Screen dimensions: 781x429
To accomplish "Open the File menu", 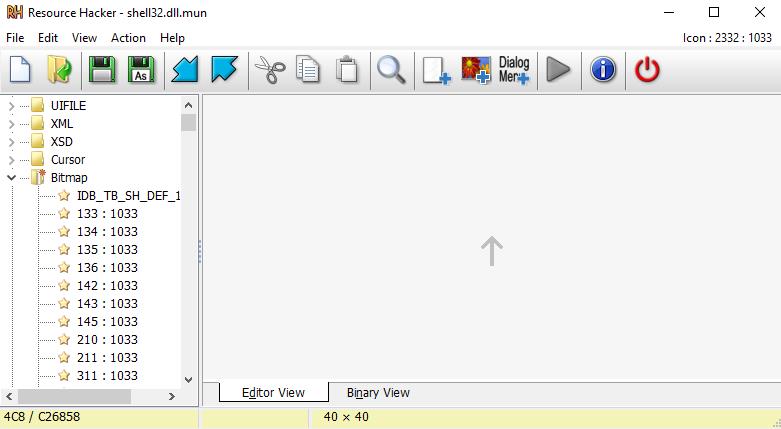I will pos(15,38).
